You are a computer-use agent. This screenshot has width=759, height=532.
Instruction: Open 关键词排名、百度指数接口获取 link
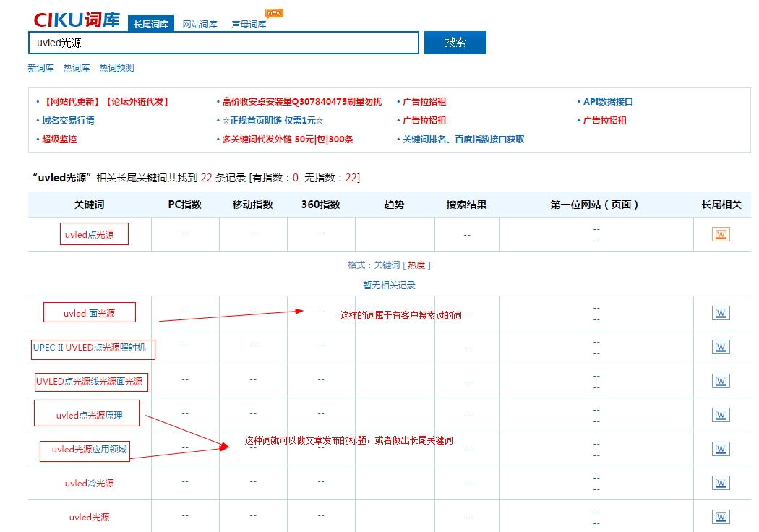point(464,140)
